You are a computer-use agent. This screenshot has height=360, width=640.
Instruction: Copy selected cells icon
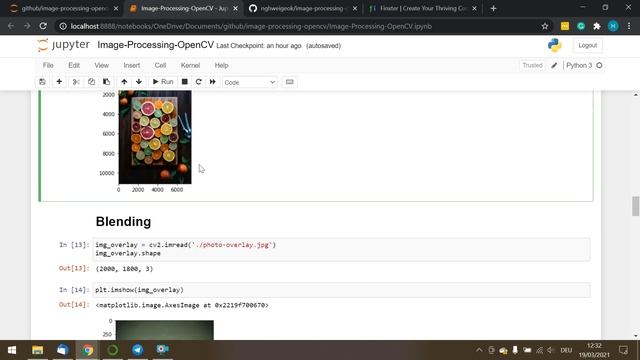(91, 82)
